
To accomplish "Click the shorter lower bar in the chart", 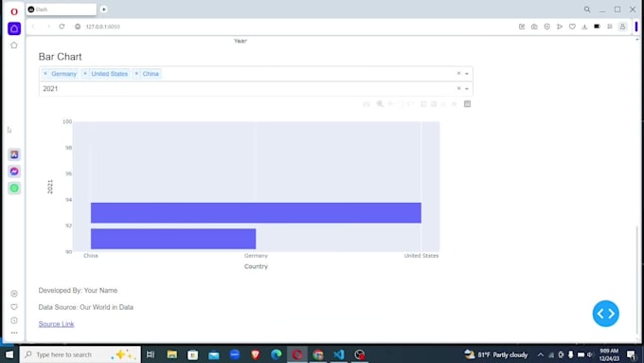I will point(173,239).
